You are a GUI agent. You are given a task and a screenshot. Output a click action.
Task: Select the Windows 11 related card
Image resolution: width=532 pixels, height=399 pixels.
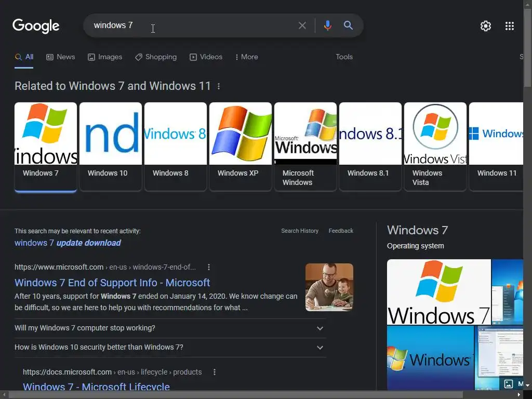[x=496, y=147]
